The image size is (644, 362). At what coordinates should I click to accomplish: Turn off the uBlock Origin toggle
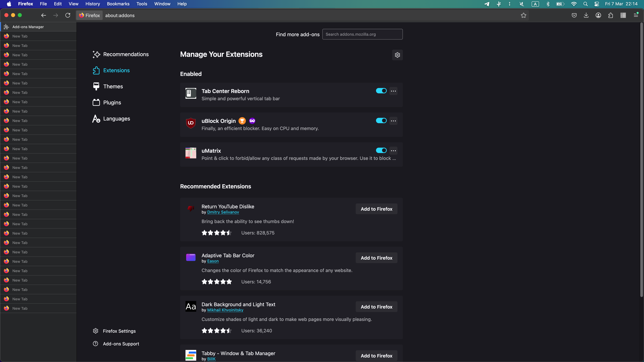381,121
